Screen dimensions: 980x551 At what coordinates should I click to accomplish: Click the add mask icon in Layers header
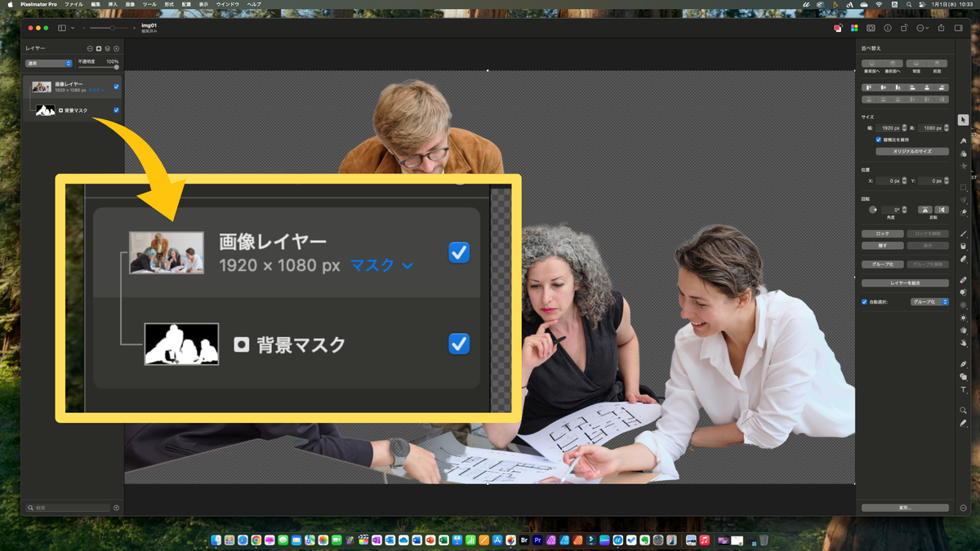point(99,49)
